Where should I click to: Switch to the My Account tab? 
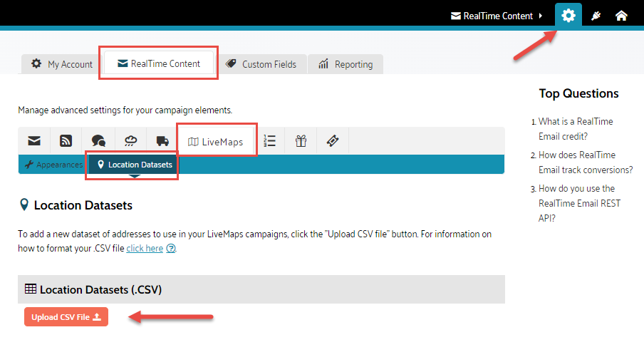62,64
